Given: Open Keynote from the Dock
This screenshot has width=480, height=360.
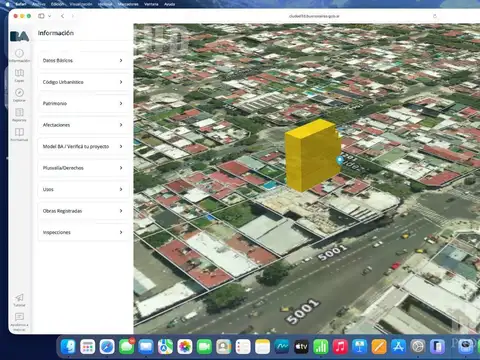Looking at the screenshot, I should pyautogui.click(x=360, y=347).
